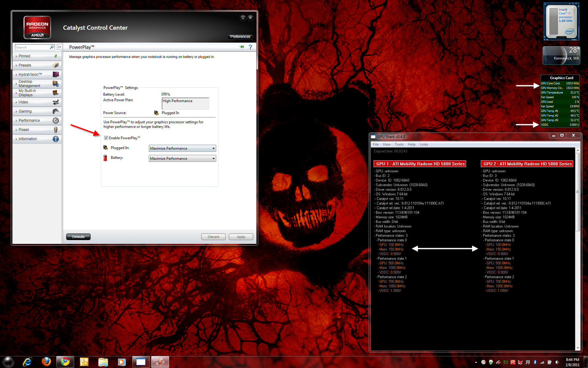Click the Kennewick weather gadget
This screenshot has height=368, width=588.
(x=561, y=56)
